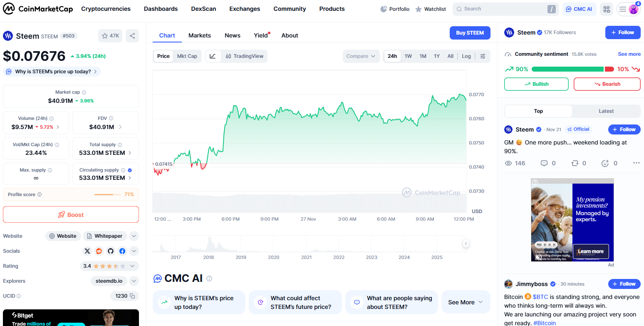Switch to line chart view icon

pyautogui.click(x=213, y=56)
